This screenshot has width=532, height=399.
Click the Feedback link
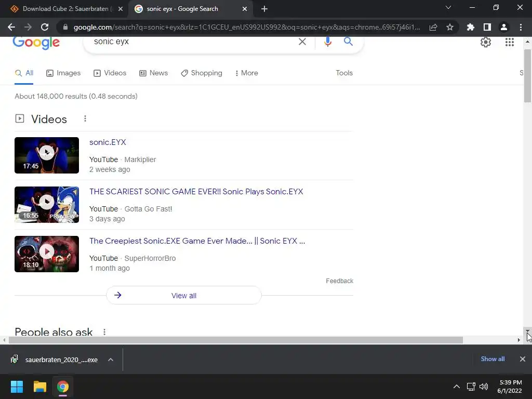click(x=339, y=281)
